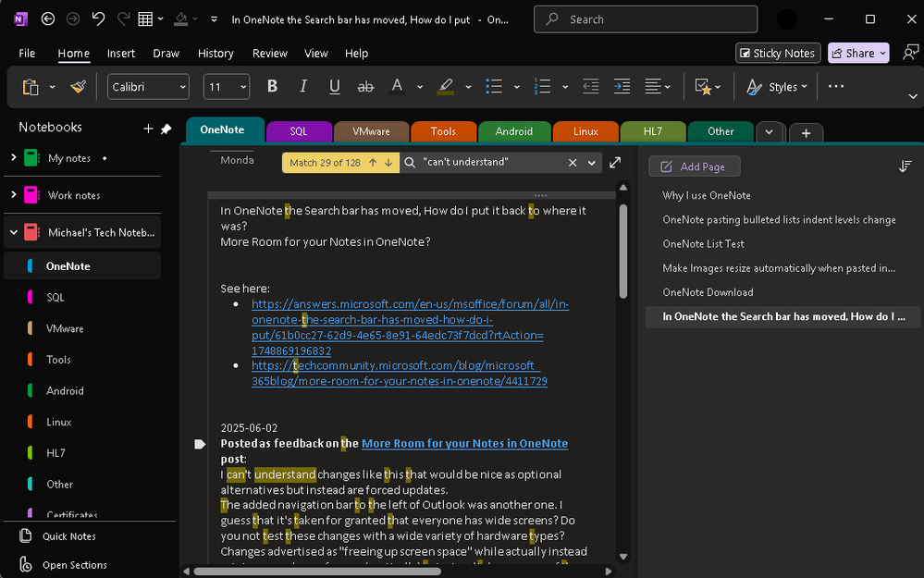Click the vertical page scrollbar thumb

(622, 252)
